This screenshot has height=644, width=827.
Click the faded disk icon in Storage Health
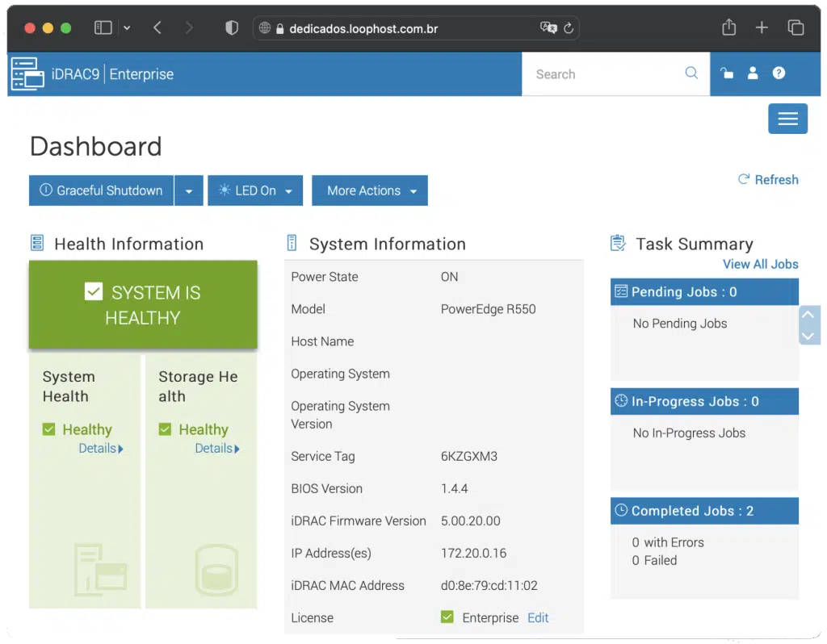point(216,570)
